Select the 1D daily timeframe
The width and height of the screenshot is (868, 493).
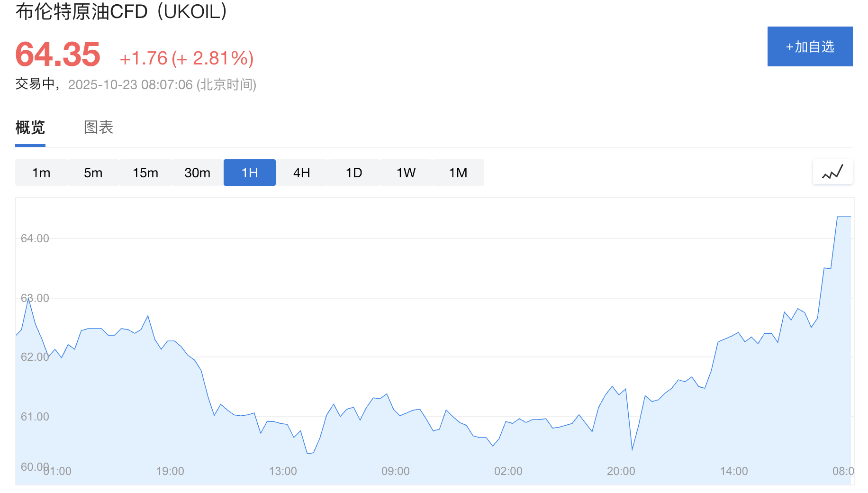354,173
